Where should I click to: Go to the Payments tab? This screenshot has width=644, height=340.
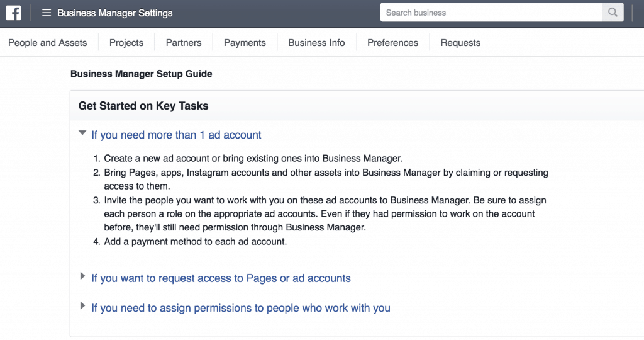click(245, 43)
